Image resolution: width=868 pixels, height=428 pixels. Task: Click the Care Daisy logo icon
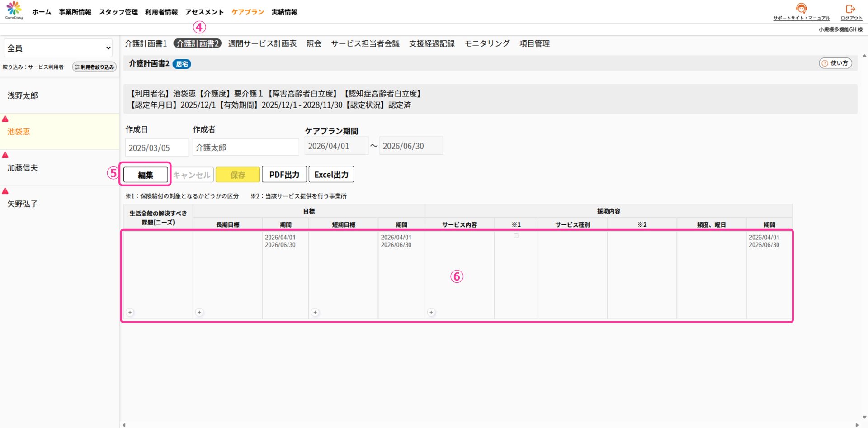tap(14, 10)
